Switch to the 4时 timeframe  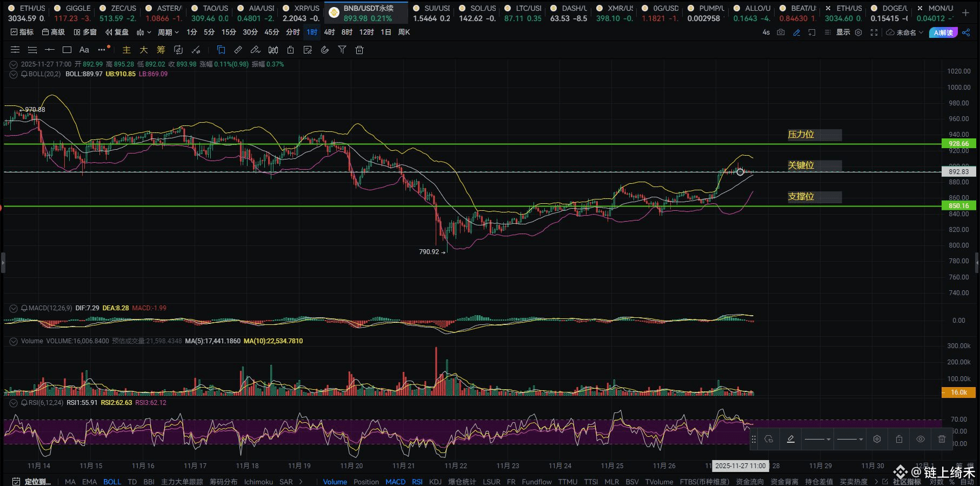tap(329, 32)
